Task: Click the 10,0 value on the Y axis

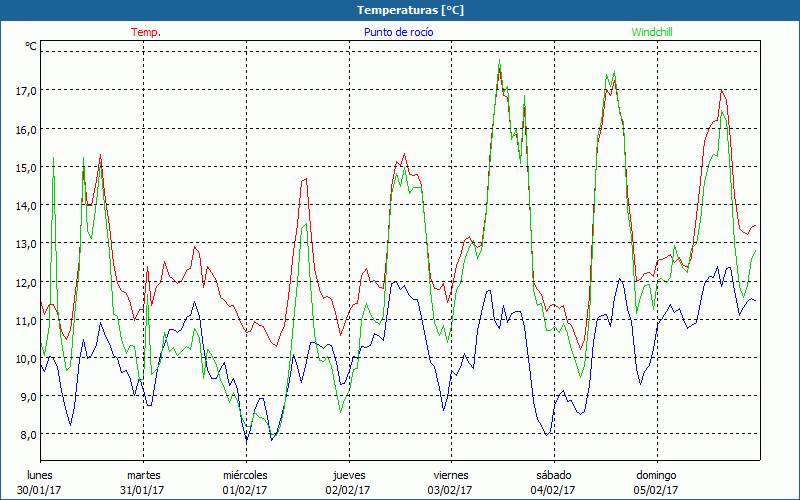Action: (x=24, y=358)
